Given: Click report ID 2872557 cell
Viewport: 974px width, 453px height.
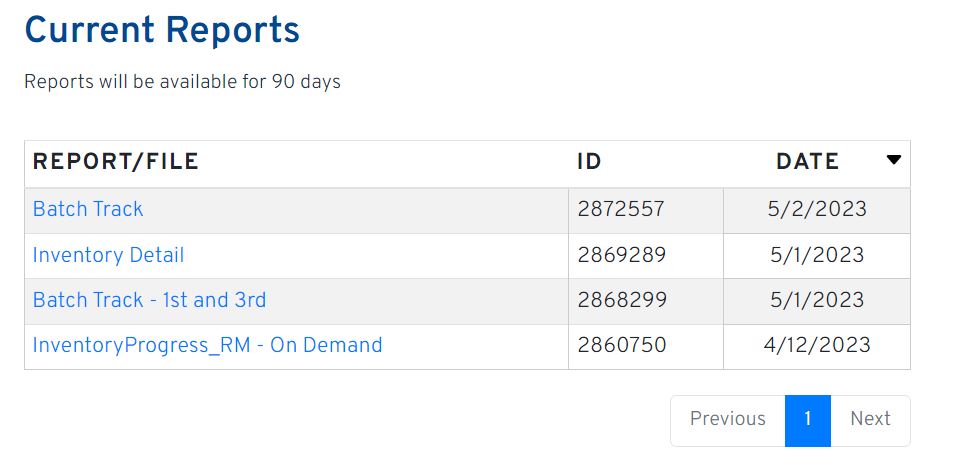Looking at the screenshot, I should pyautogui.click(x=621, y=209).
